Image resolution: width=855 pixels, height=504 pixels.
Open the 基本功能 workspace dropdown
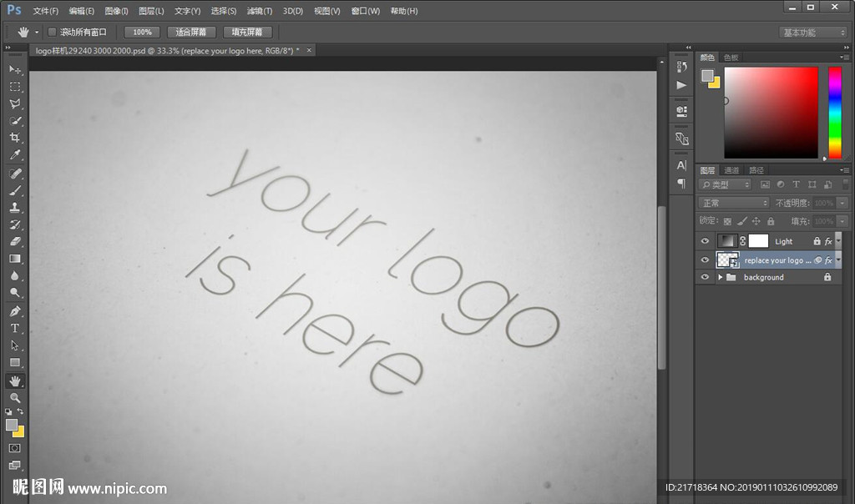(x=812, y=33)
